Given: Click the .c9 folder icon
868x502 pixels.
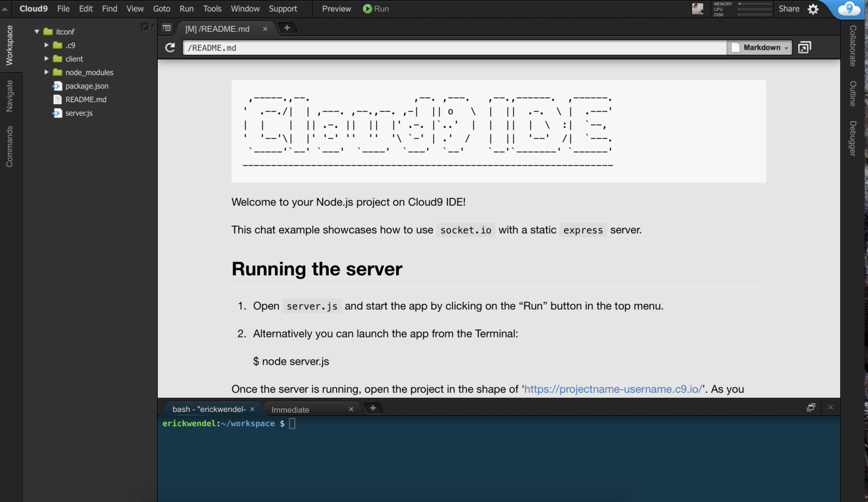Looking at the screenshot, I should [x=57, y=45].
